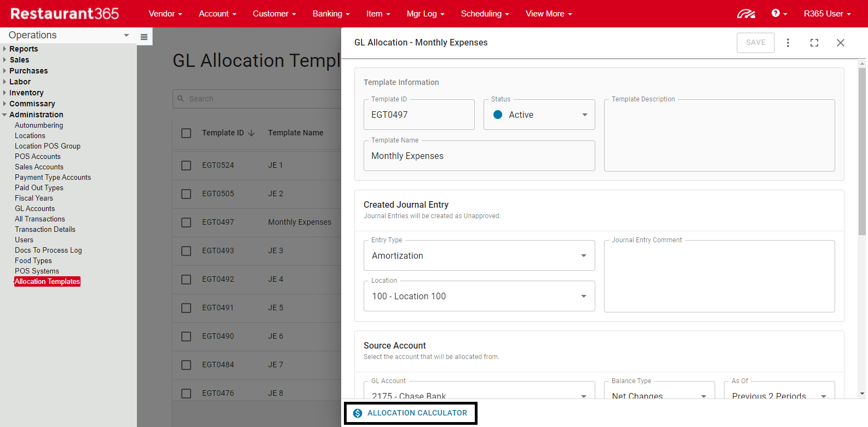Open the Banking menu
This screenshot has height=427, width=868.
point(331,14)
